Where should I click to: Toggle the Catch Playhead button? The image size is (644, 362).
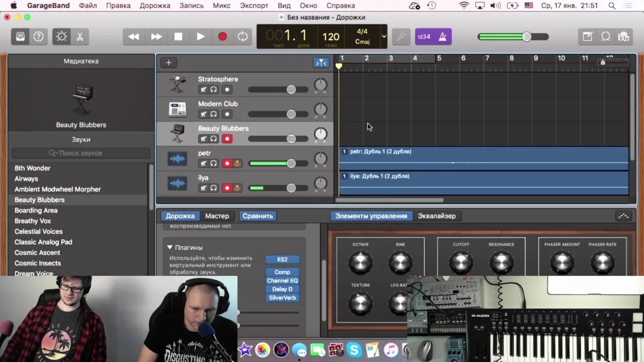[321, 63]
